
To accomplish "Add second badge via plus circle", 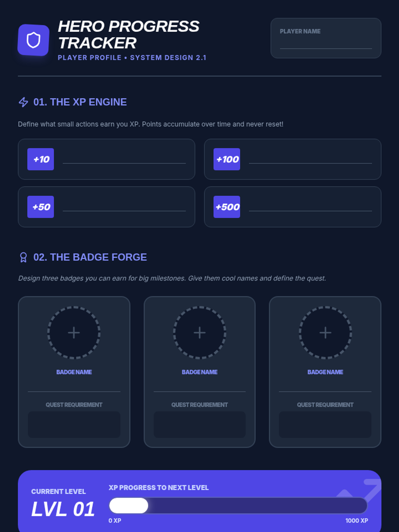I will click(x=199, y=332).
